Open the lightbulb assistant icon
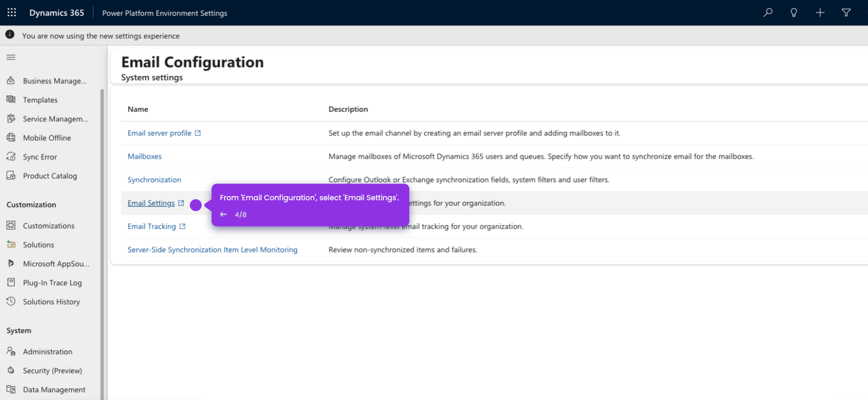Image resolution: width=868 pixels, height=400 pixels. point(794,12)
